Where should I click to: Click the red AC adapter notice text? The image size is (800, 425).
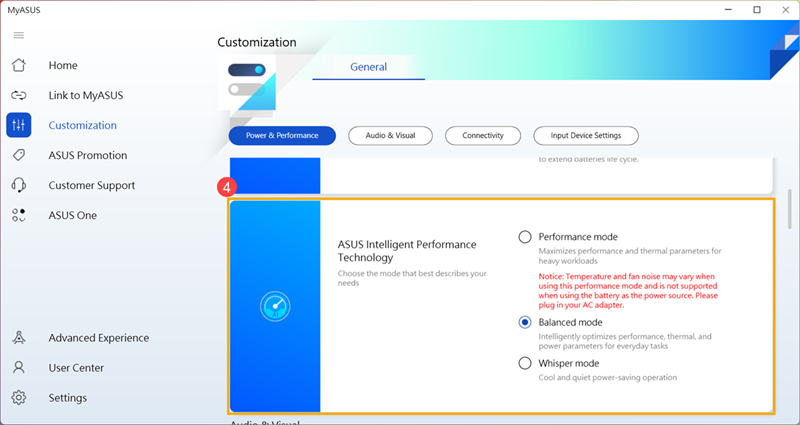(x=628, y=291)
